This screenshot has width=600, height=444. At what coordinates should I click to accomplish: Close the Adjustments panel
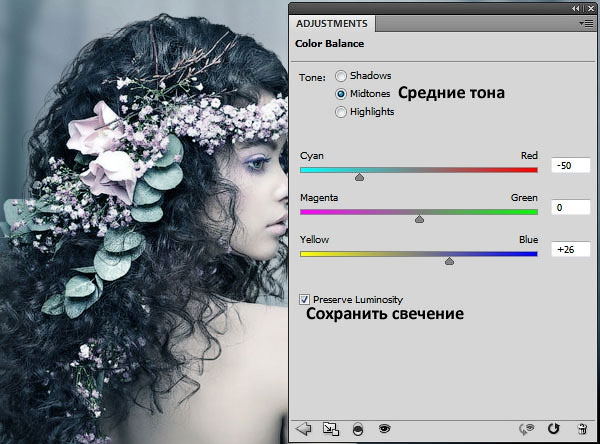point(590,8)
